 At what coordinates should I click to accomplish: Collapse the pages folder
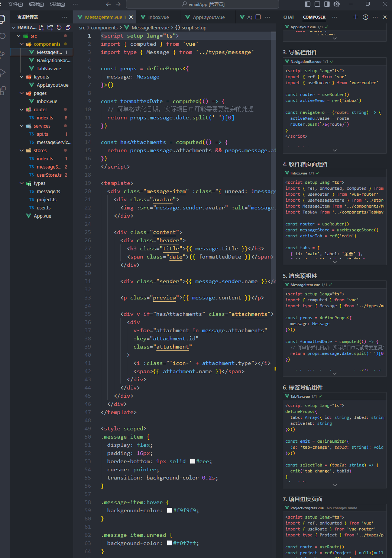tap(22, 93)
